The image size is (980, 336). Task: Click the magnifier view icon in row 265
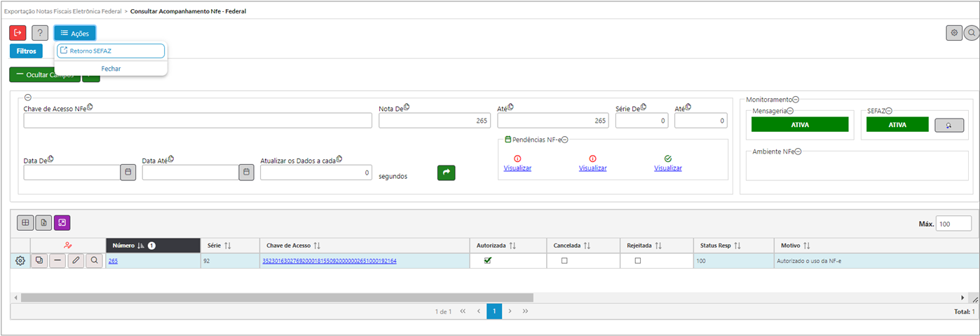point(94,261)
